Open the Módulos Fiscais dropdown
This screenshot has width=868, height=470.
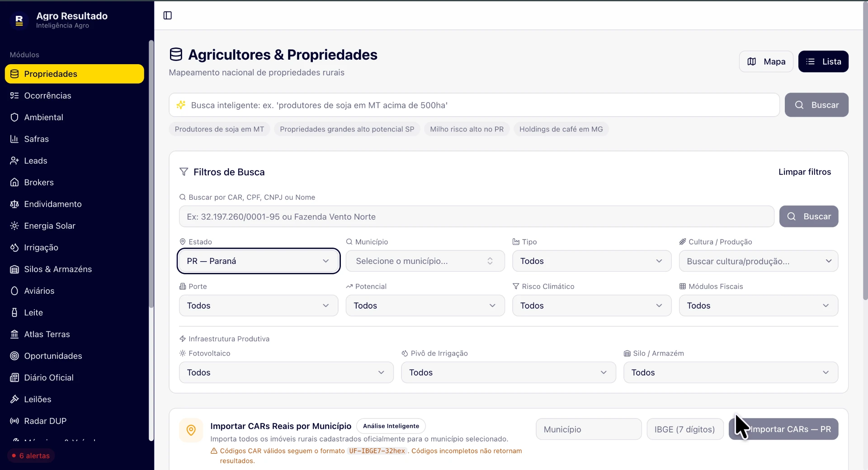click(x=759, y=305)
